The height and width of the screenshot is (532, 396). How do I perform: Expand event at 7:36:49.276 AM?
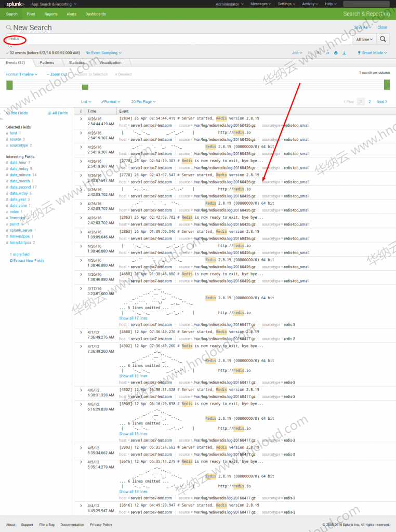click(81, 332)
